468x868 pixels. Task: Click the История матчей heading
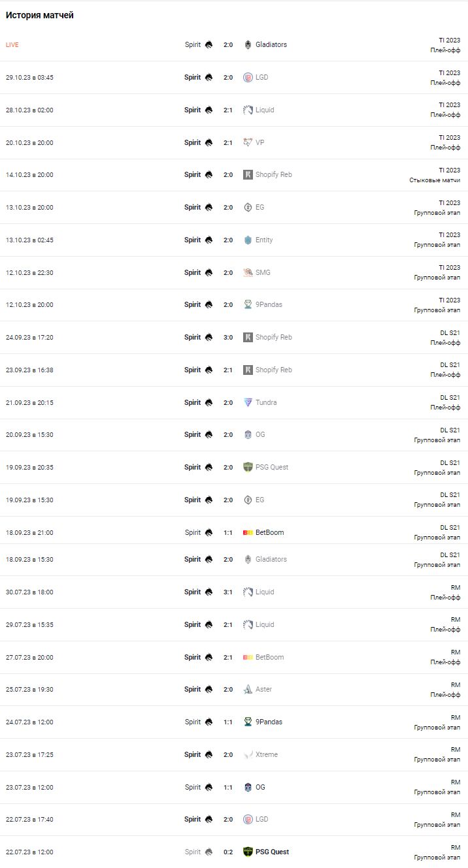40,16
